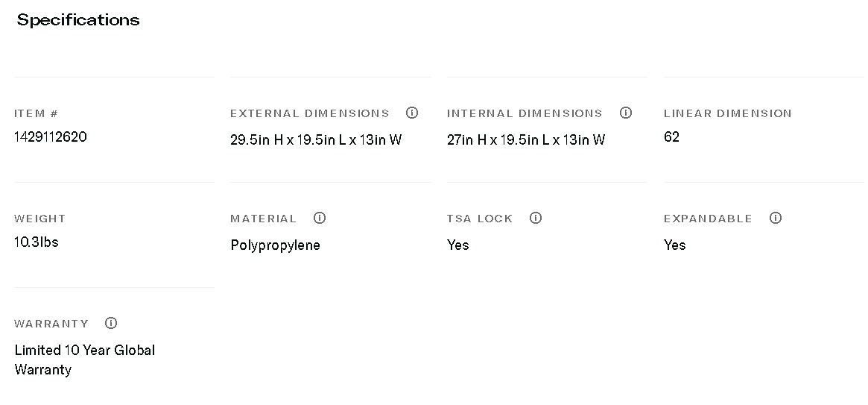Click the Limited 10 Year Global Warranty text

tap(84, 360)
